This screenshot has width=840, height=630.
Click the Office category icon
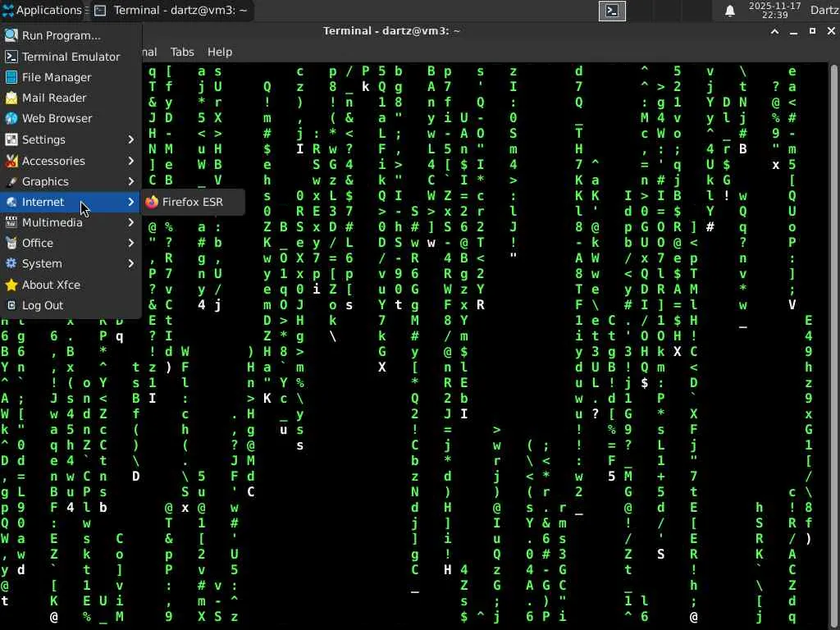11,243
